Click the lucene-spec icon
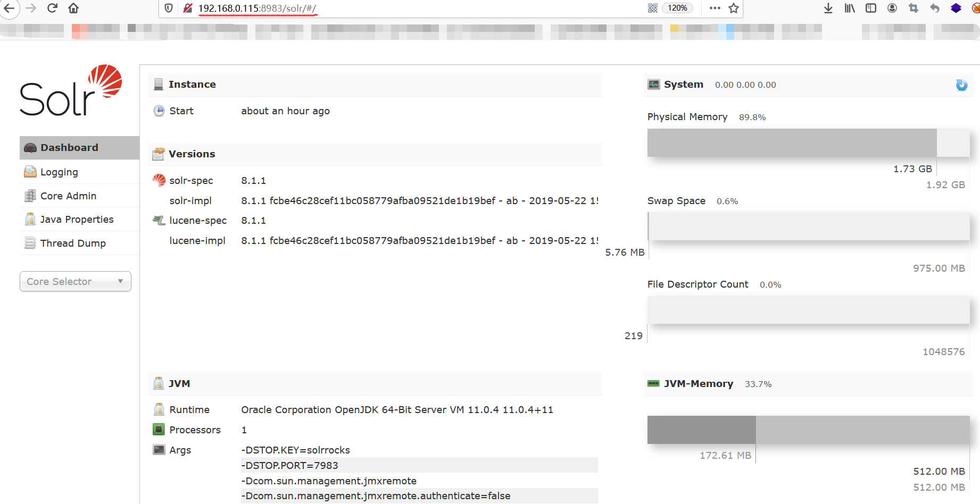 [159, 220]
